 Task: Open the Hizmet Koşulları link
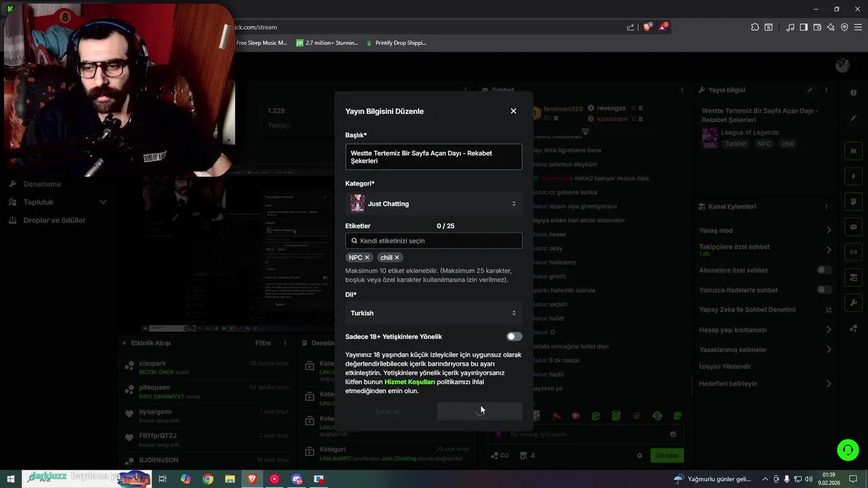[x=410, y=382]
